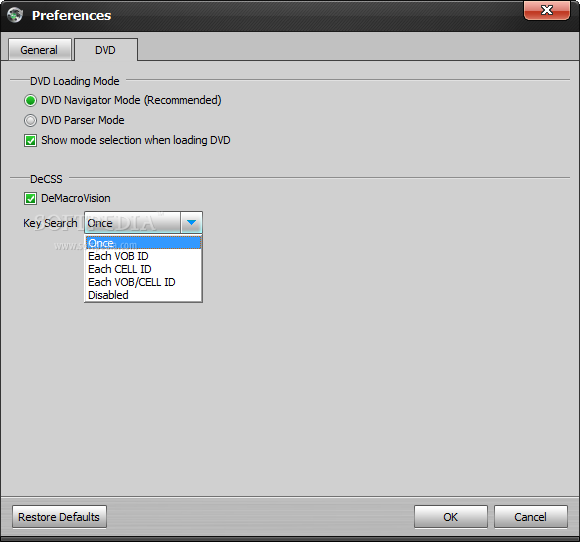Uncheck the DeMacroVision checkbox
The height and width of the screenshot is (542, 580).
[30, 199]
